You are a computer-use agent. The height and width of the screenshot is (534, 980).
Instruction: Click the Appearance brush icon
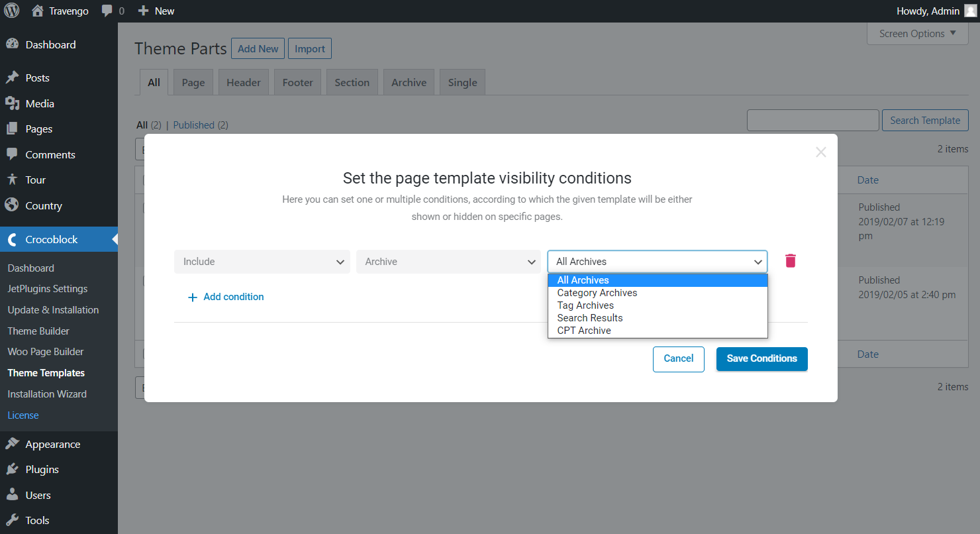pos(12,444)
